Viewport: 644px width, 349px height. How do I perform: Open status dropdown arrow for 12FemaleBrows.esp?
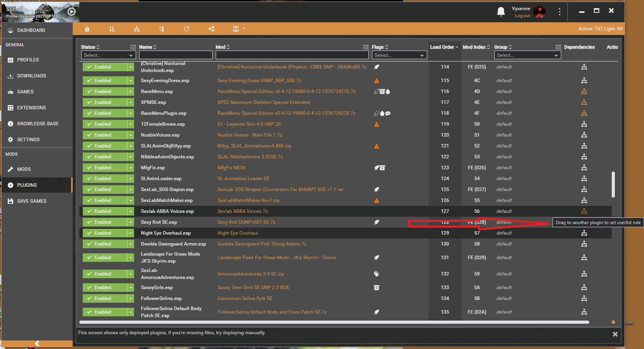click(x=131, y=124)
